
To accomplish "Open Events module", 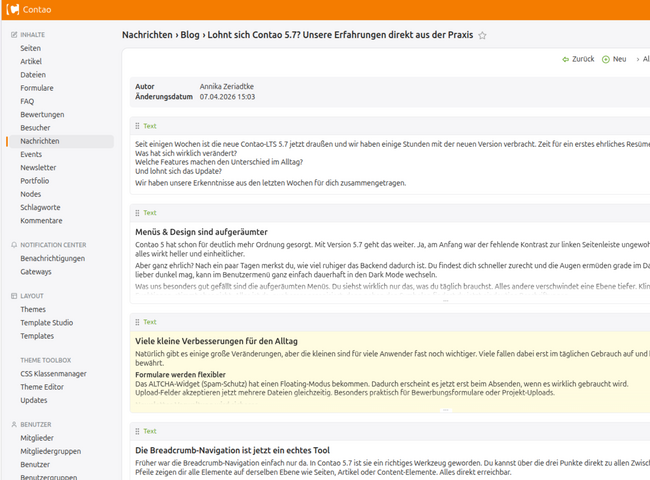I will pos(31,154).
